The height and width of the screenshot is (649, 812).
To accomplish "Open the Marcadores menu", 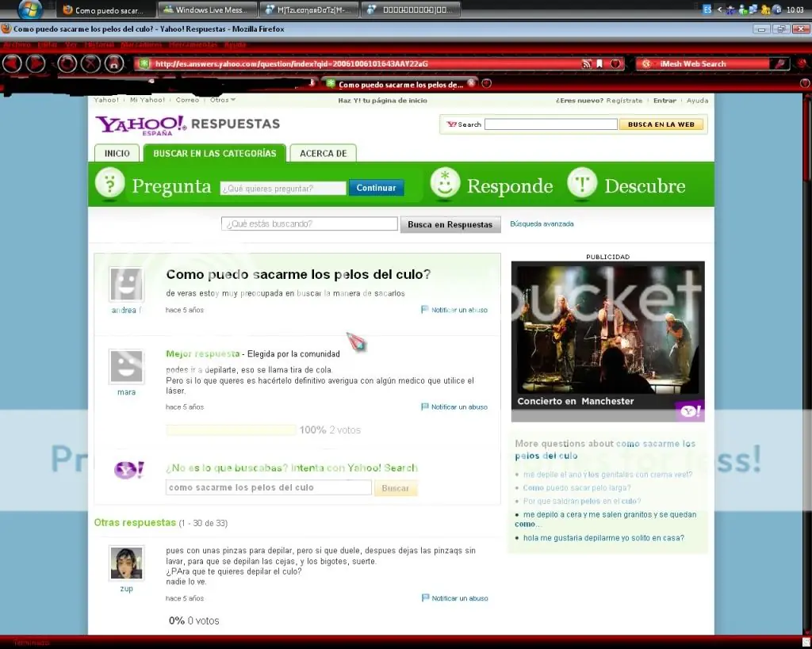I will coord(141,44).
